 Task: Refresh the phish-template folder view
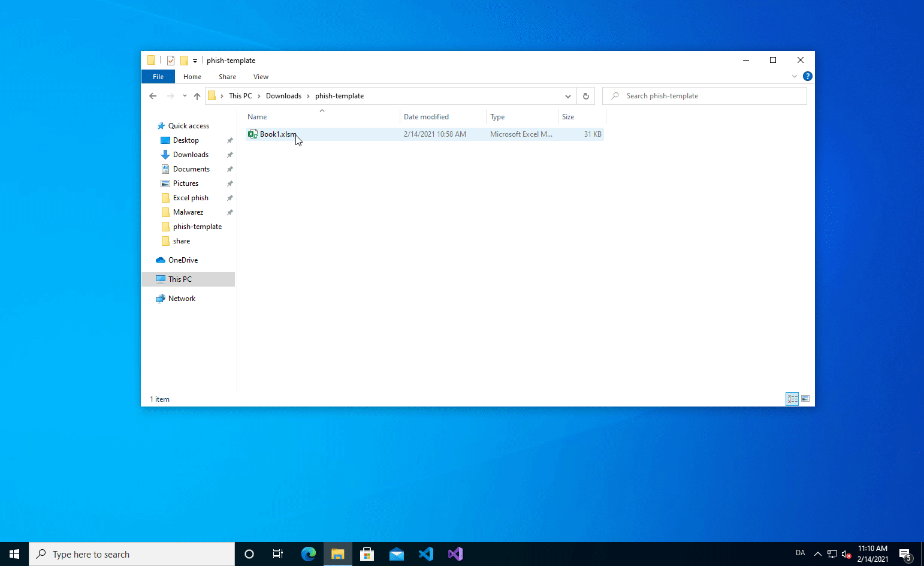tap(585, 96)
